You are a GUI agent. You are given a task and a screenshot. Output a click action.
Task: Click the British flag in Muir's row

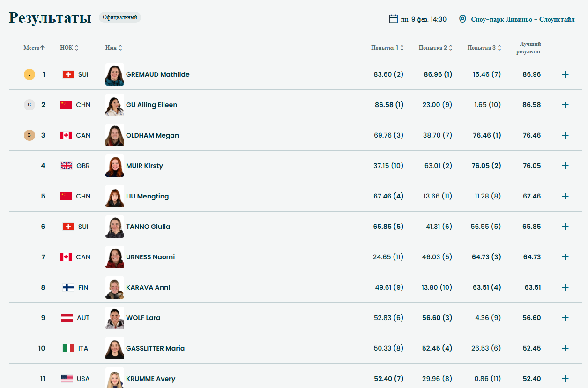[67, 166]
